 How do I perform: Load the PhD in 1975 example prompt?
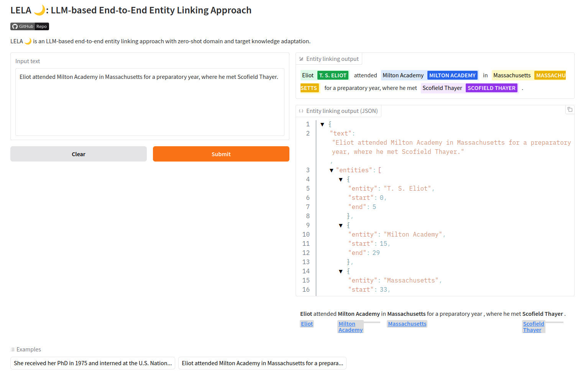(92, 363)
